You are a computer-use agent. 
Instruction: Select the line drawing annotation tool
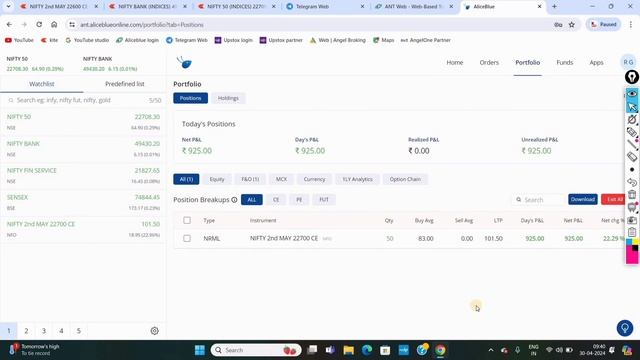pyautogui.click(x=632, y=144)
